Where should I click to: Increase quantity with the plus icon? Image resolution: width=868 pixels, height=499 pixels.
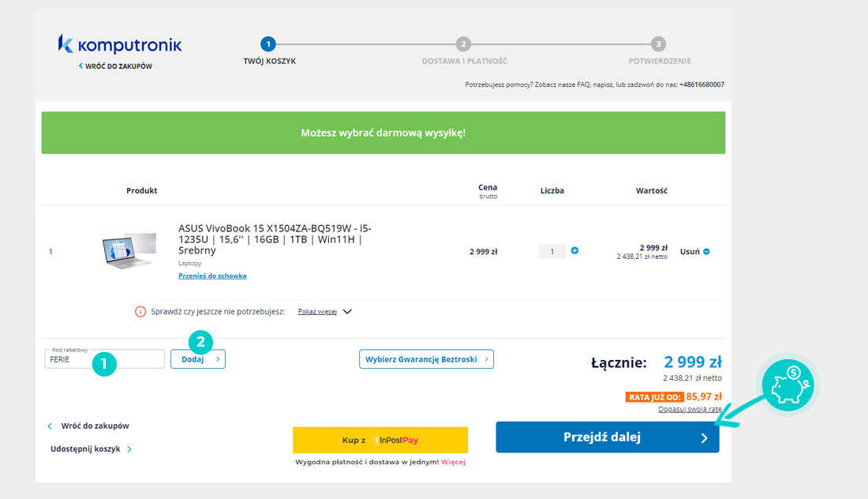[x=574, y=250]
